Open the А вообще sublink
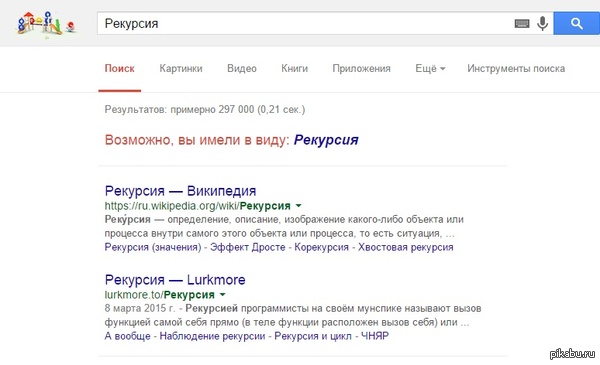This screenshot has width=600, height=365. (x=127, y=336)
